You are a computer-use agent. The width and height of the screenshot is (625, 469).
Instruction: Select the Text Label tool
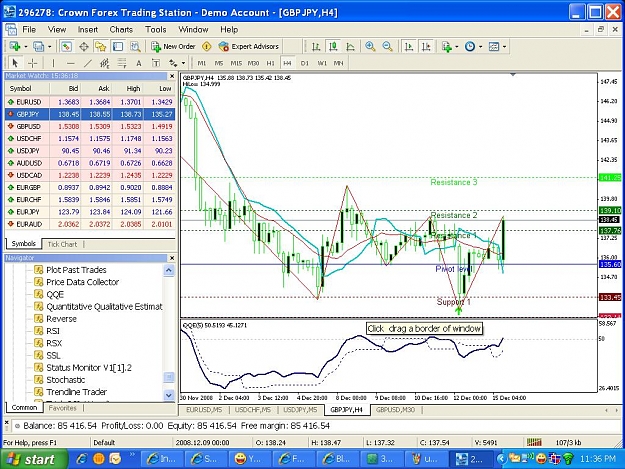(156, 63)
